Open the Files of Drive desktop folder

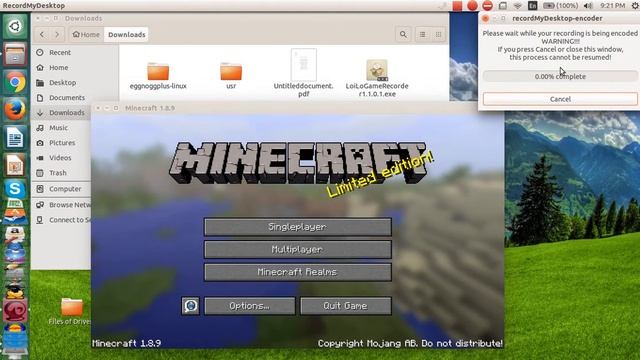tap(71, 312)
